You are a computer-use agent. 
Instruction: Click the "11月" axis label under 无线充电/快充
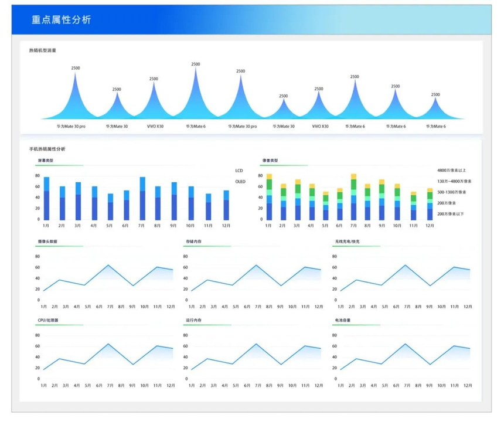tap(455, 307)
